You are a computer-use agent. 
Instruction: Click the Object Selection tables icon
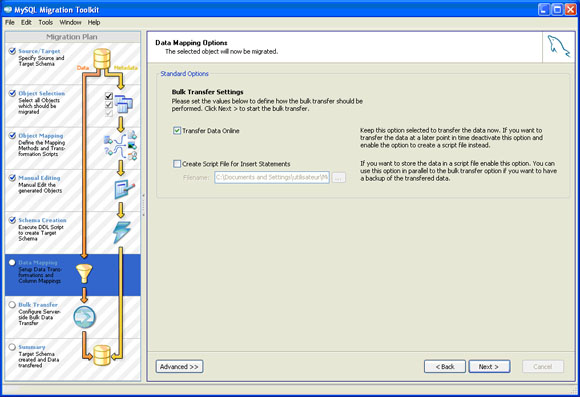tap(123, 104)
